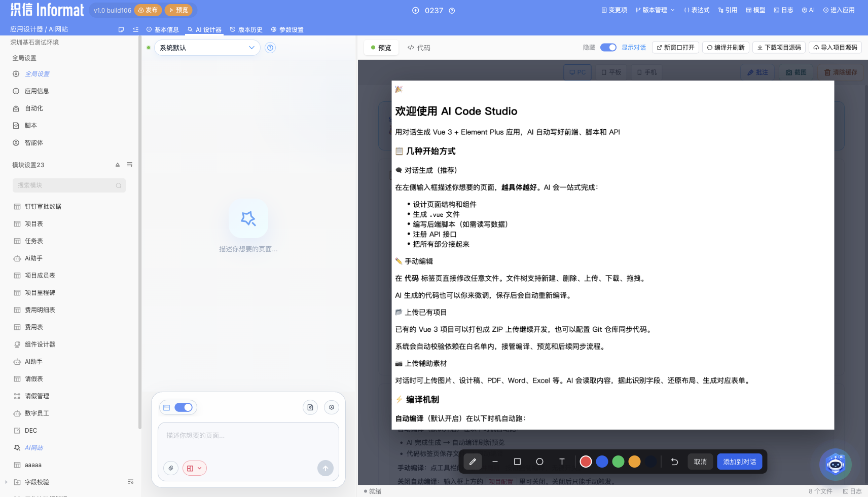The image size is (868, 497).
Task: Click the help icon beside 系统默认
Action: pos(270,48)
